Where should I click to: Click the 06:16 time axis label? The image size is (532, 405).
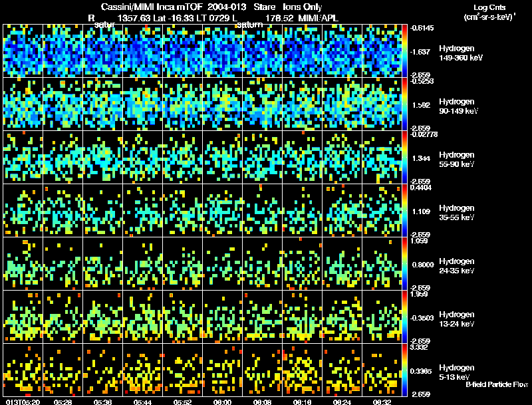pos(303,402)
